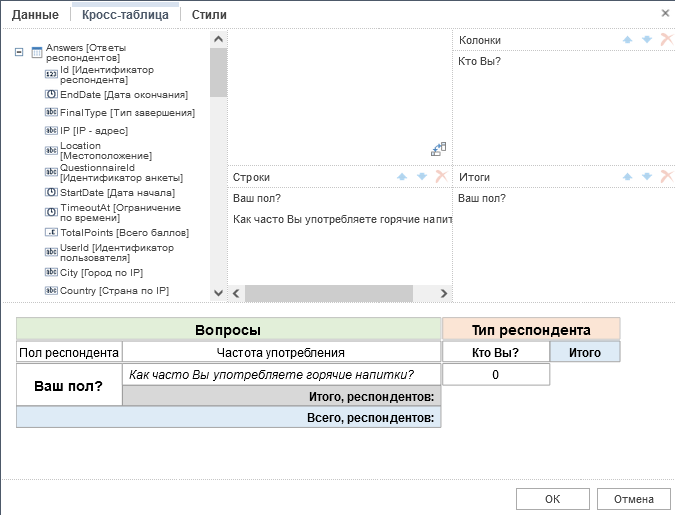Move row down in Строки panel
Image resolution: width=675 pixels, height=515 pixels.
click(x=421, y=177)
